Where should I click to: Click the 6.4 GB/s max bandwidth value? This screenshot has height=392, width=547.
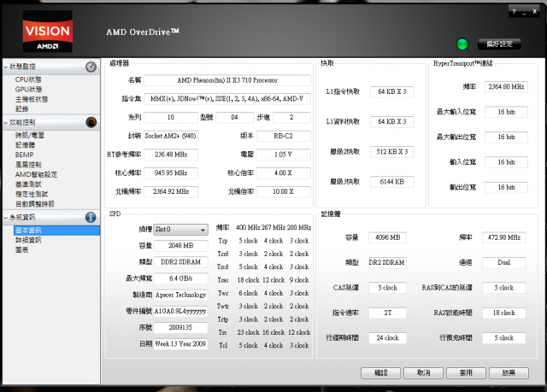pyautogui.click(x=180, y=278)
